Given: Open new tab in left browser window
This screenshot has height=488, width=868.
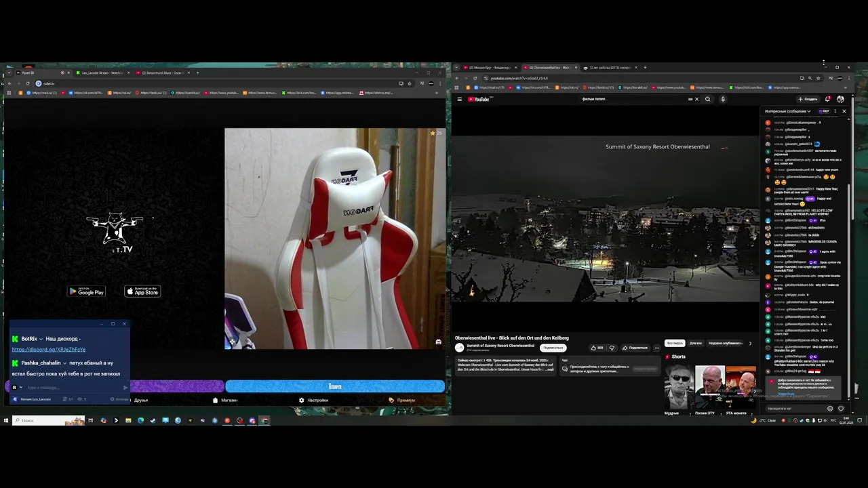Looking at the screenshot, I should pos(197,73).
